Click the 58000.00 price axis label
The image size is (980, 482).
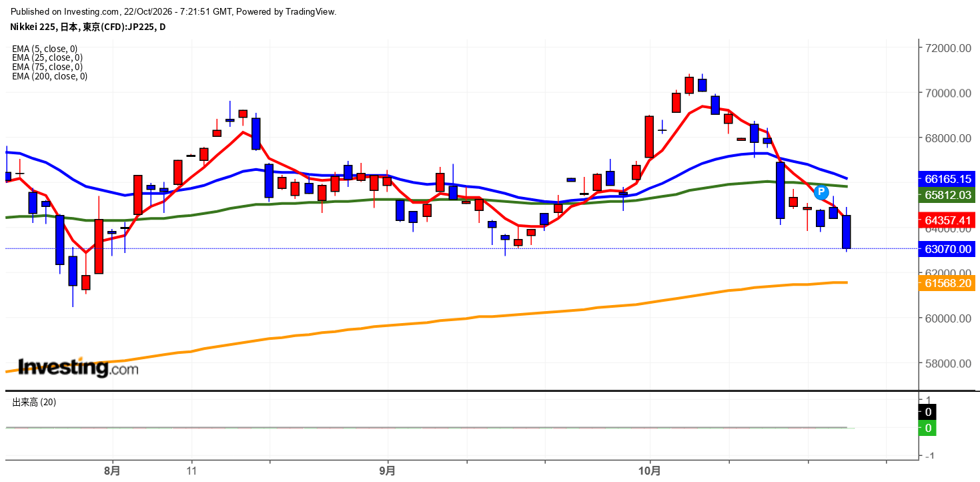947,364
